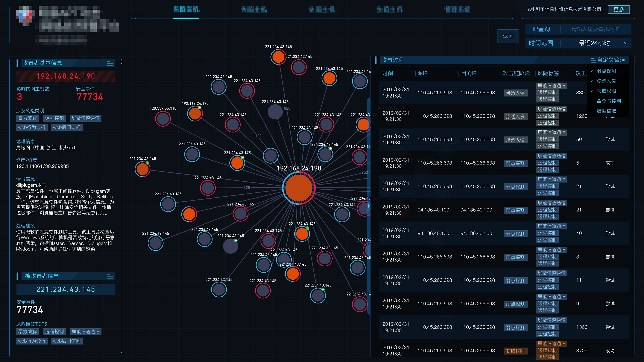Uncheck the 弱点探测 filter checkbox

[592, 71]
